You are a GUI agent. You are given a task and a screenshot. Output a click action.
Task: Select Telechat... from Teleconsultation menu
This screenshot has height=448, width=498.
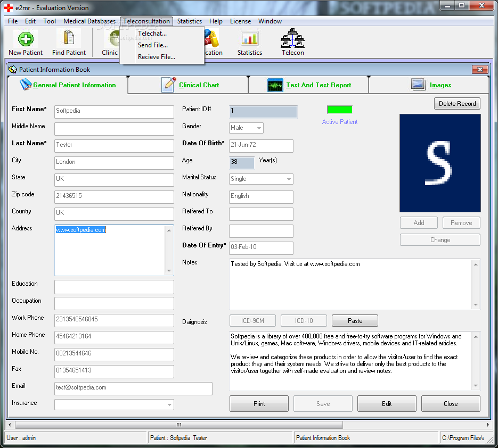152,34
